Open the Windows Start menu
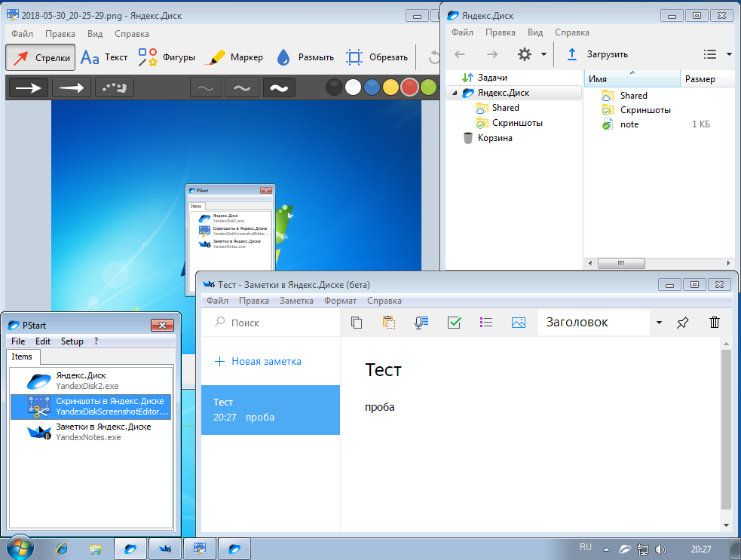741x560 pixels. coord(20,548)
